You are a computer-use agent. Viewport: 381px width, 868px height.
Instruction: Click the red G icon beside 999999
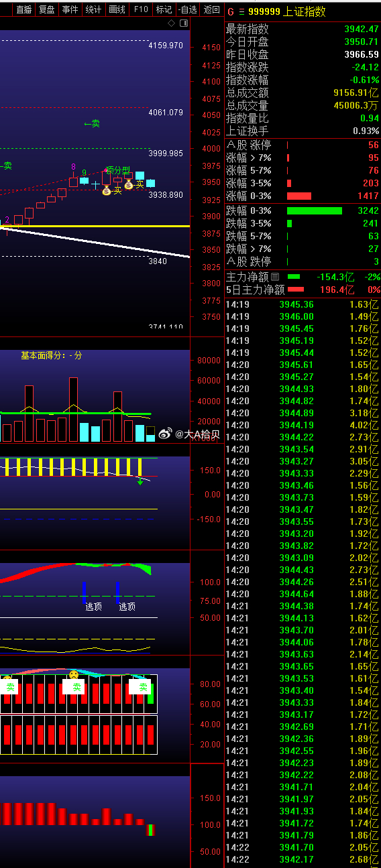[231, 11]
